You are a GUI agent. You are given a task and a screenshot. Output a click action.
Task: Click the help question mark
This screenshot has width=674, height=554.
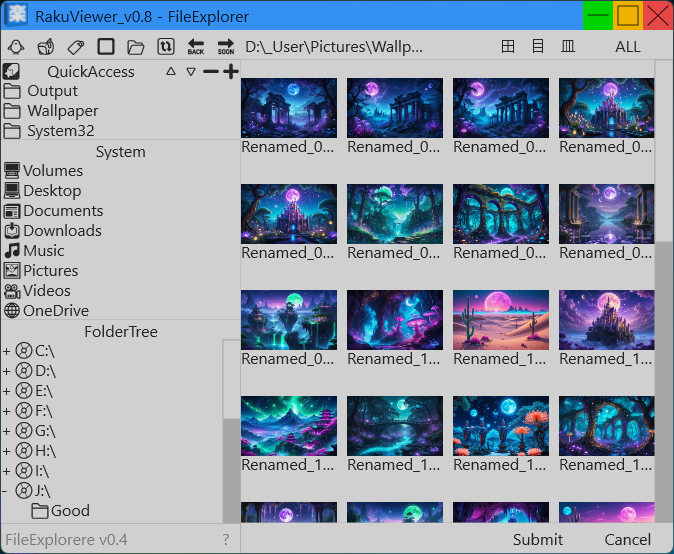pyautogui.click(x=226, y=540)
